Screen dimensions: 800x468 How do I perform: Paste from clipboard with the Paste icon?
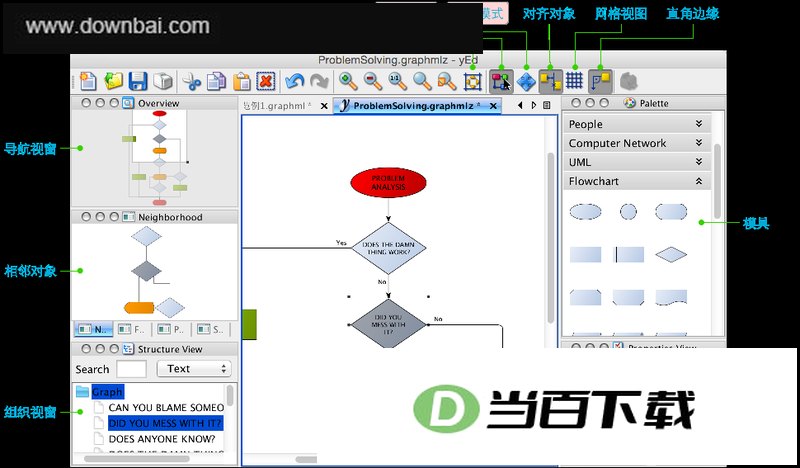242,81
